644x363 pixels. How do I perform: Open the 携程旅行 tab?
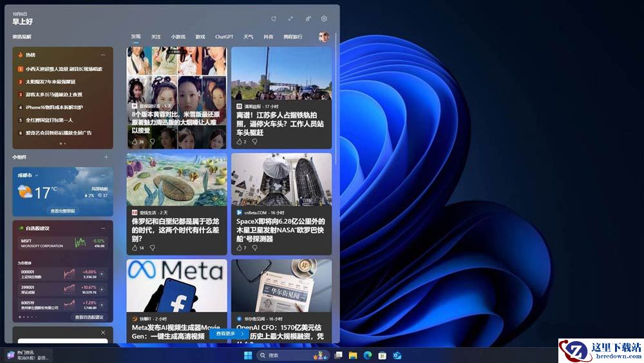(x=292, y=37)
